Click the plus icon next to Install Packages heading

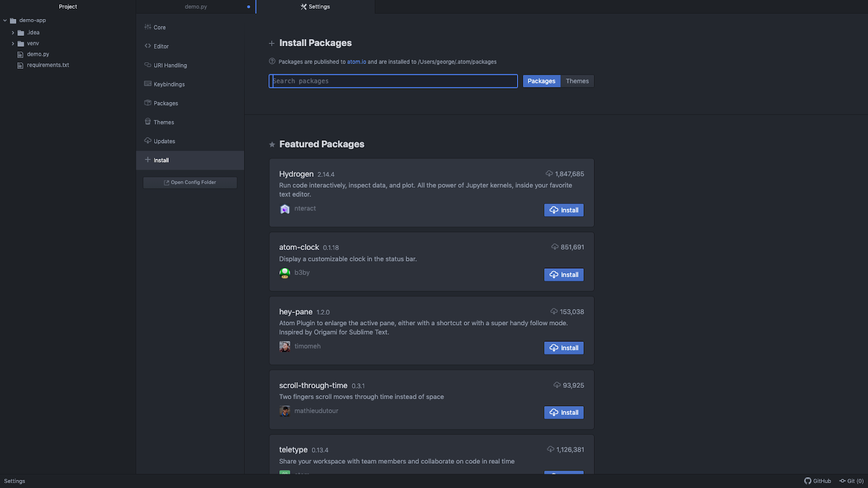point(272,43)
